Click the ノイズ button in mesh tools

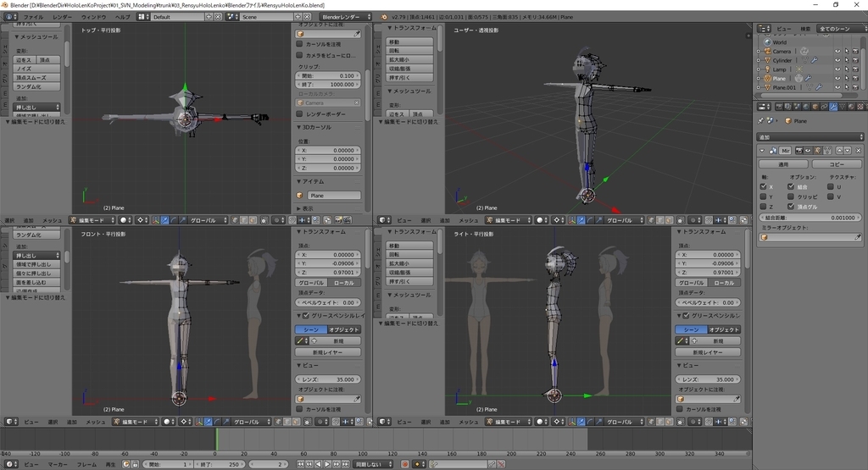(x=36, y=69)
